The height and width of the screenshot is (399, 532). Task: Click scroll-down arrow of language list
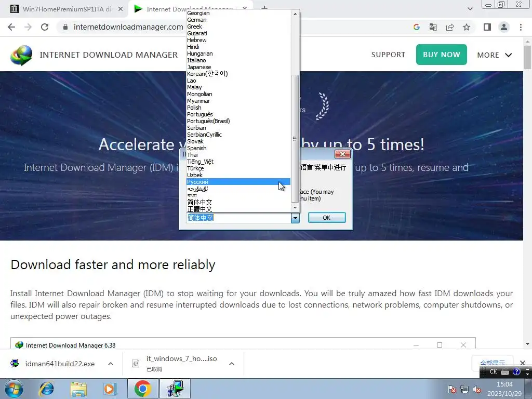click(x=295, y=207)
